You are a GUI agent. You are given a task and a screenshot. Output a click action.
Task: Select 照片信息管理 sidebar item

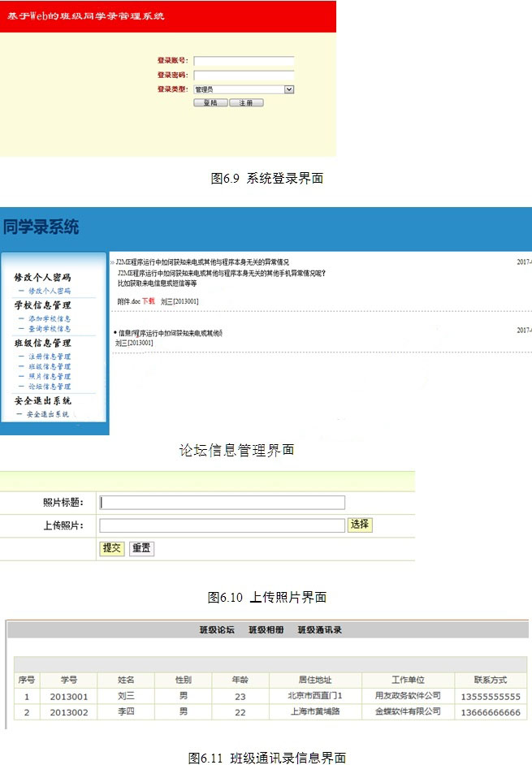[x=50, y=377]
